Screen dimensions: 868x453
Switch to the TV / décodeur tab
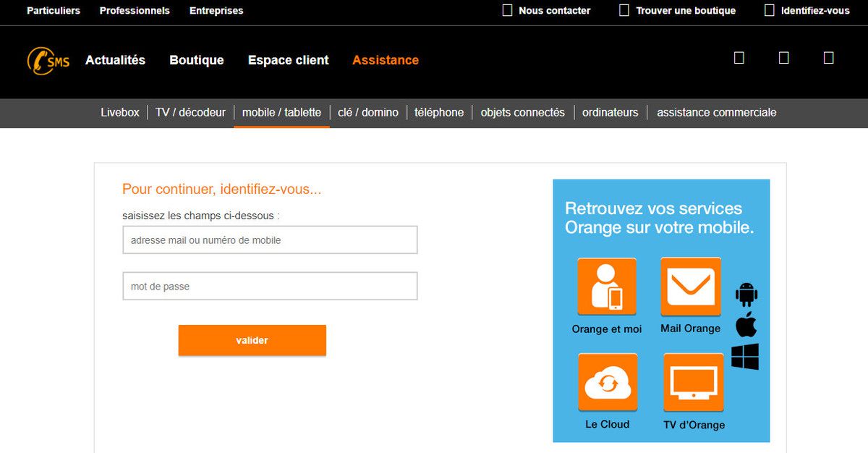coord(190,112)
